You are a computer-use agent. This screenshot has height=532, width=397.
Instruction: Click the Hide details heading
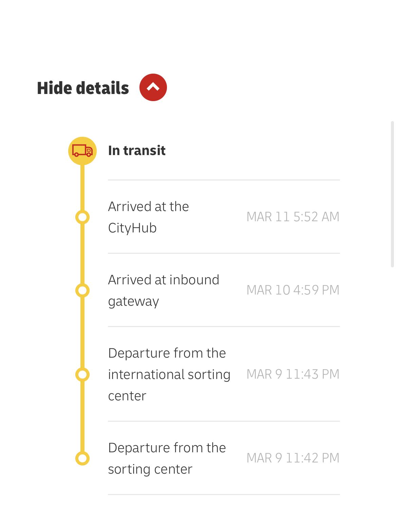pyautogui.click(x=83, y=88)
